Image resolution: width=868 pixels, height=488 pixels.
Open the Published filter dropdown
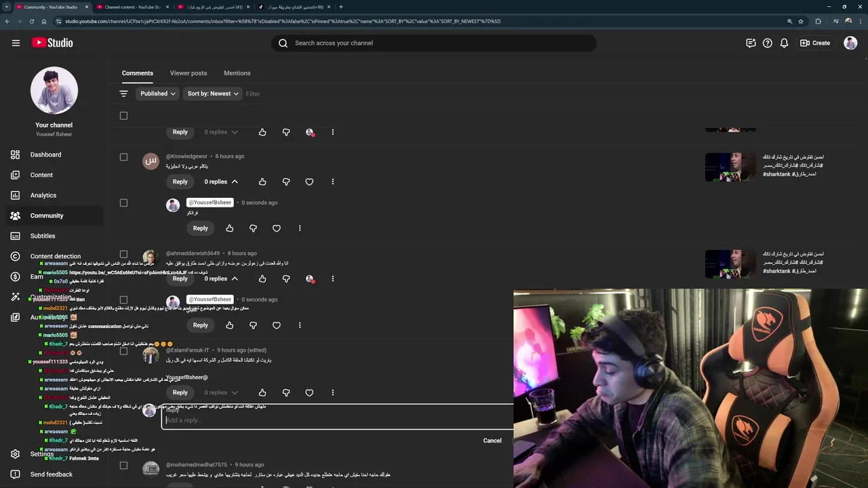click(x=158, y=94)
